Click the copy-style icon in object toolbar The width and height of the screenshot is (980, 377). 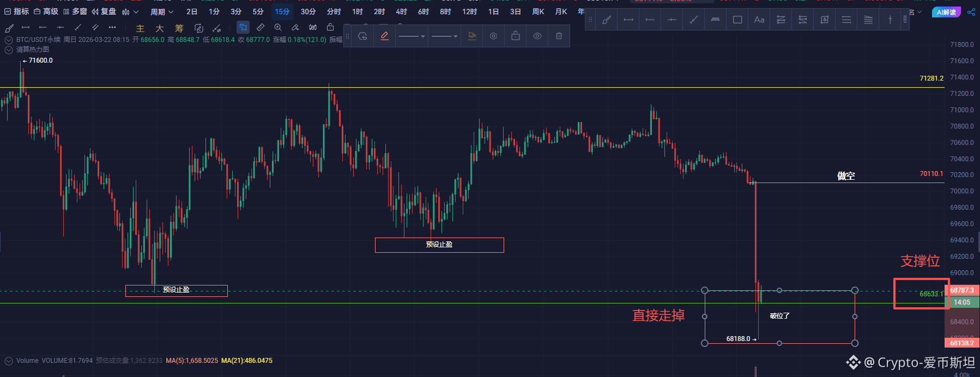tap(362, 36)
